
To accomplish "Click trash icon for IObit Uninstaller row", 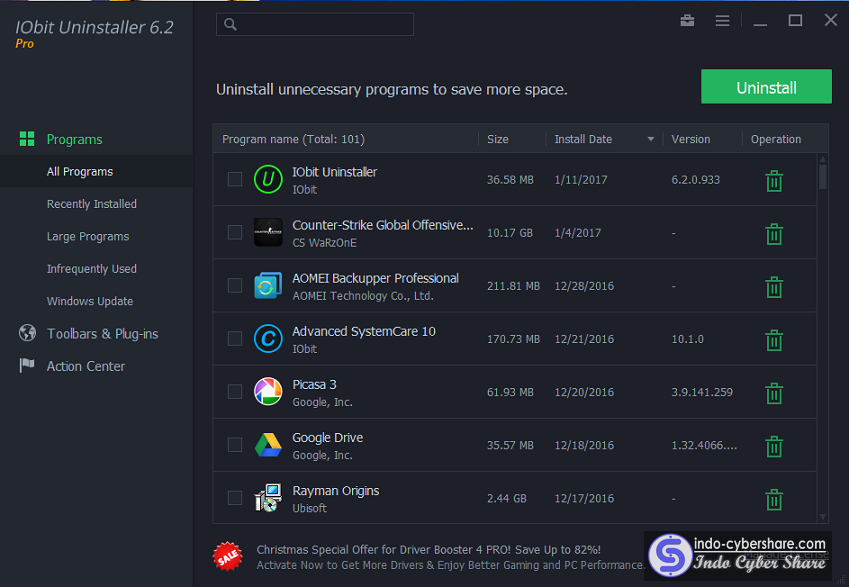I will (774, 181).
